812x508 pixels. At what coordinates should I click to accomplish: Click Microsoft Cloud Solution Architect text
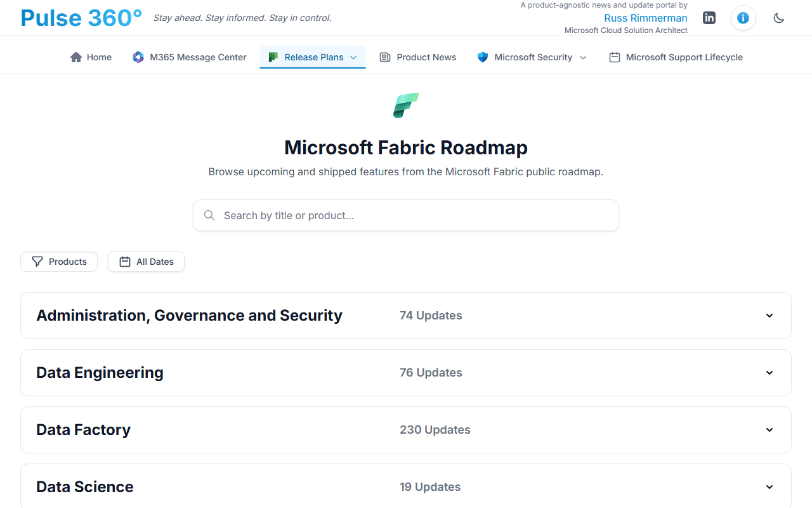coord(626,30)
